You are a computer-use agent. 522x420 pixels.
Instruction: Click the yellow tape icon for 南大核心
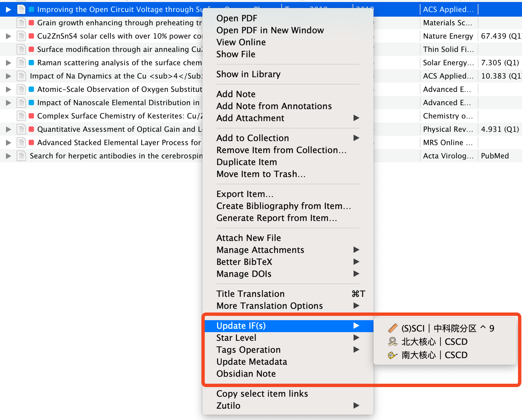[x=392, y=355]
